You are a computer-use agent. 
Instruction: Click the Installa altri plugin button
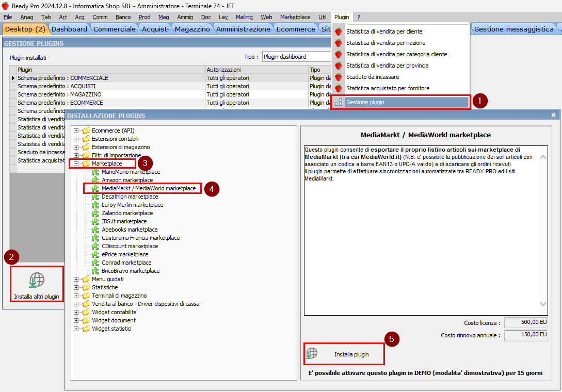point(37,284)
